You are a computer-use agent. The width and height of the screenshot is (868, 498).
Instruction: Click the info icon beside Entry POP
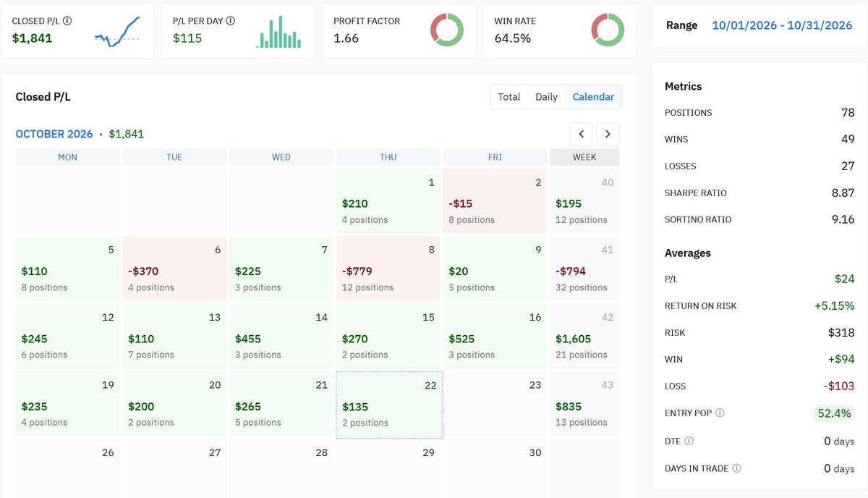point(720,413)
